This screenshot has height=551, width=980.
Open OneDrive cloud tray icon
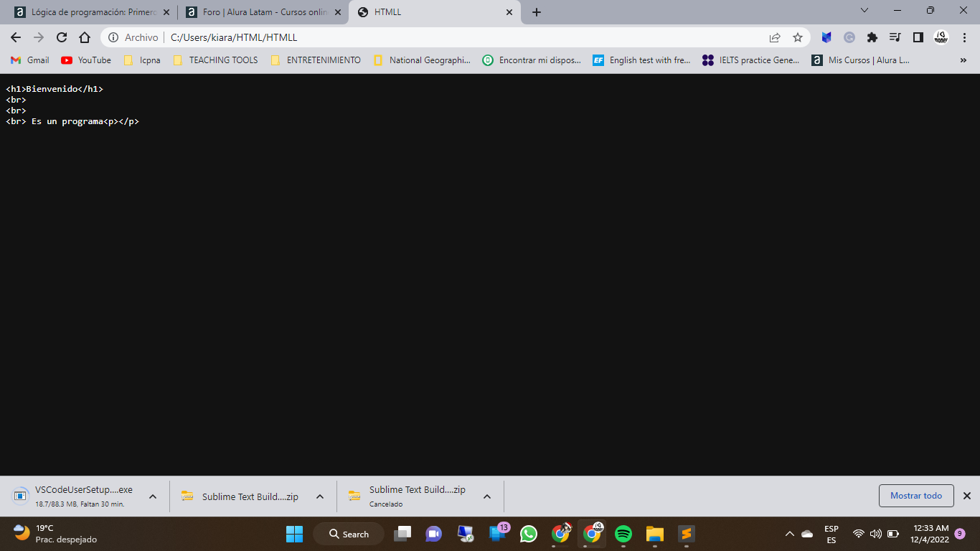[x=807, y=534]
